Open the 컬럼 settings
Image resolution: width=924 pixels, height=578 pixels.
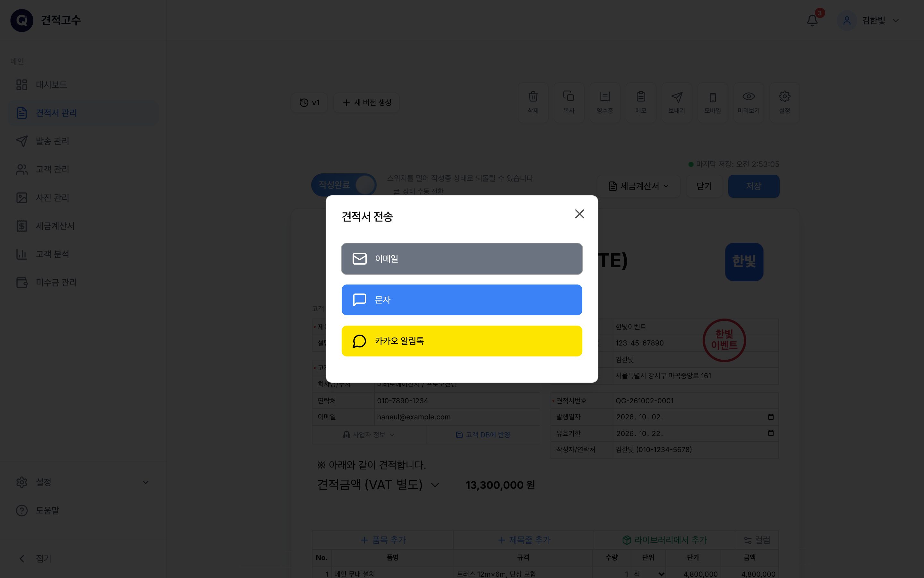click(757, 540)
